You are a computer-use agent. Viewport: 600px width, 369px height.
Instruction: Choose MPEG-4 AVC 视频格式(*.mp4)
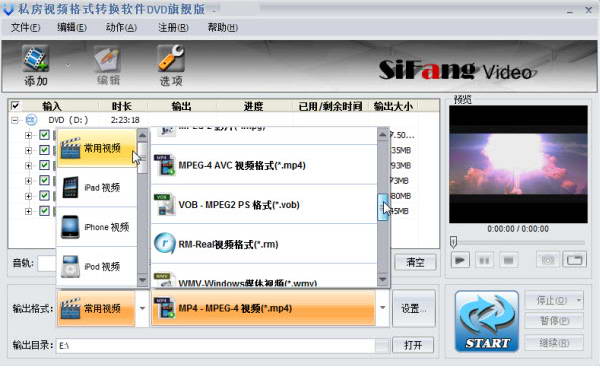click(264, 165)
